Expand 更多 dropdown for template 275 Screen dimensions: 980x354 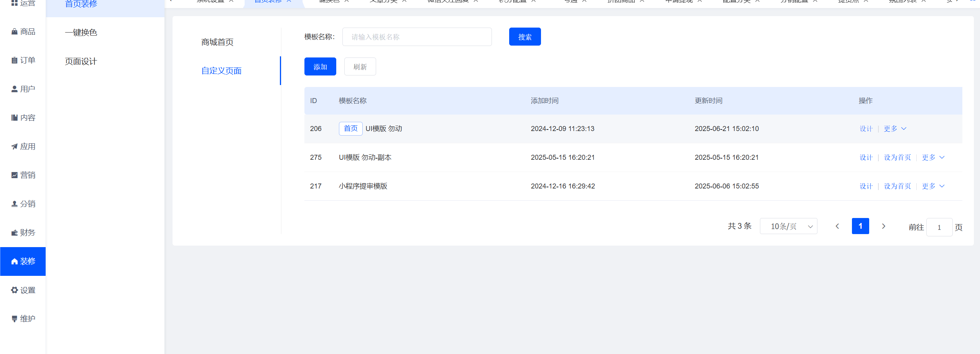[933, 157]
